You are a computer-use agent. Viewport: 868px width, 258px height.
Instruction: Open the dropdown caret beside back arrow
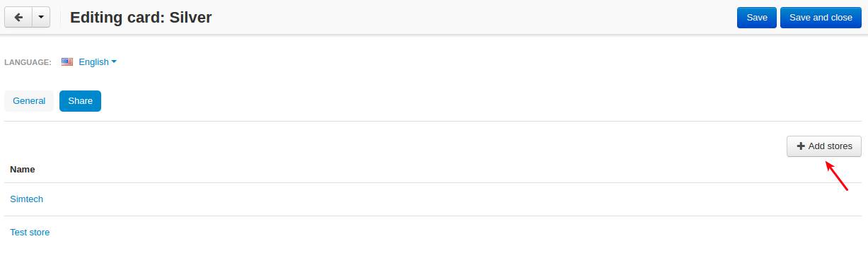click(x=41, y=18)
